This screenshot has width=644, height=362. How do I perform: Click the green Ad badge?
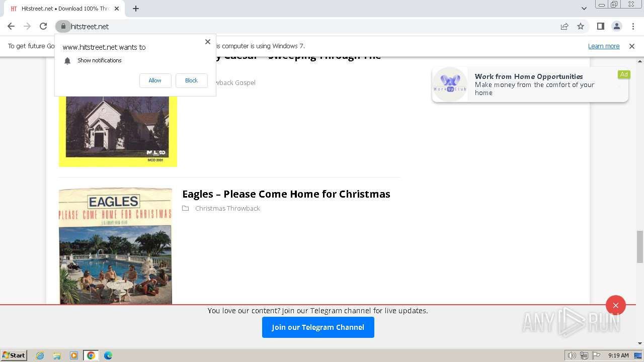point(624,74)
